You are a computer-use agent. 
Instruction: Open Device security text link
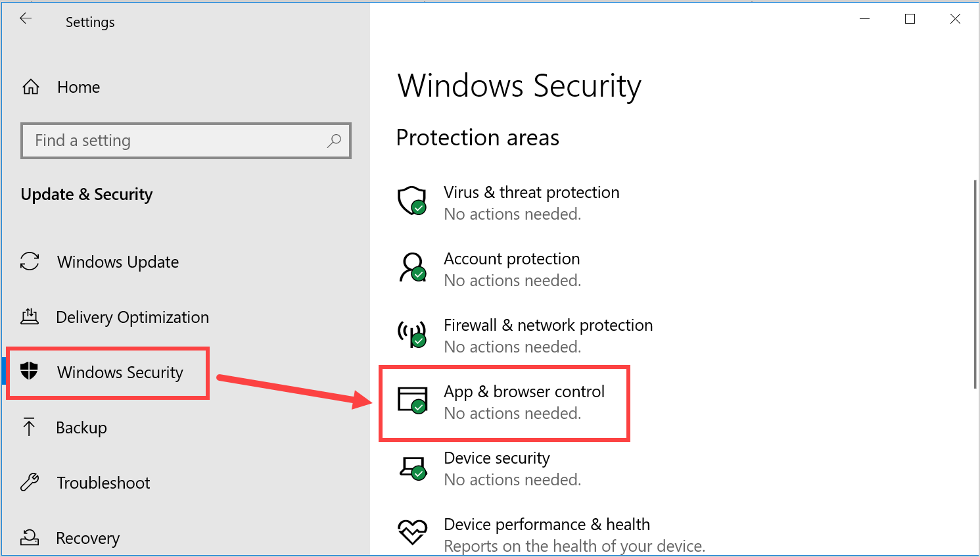coord(497,458)
